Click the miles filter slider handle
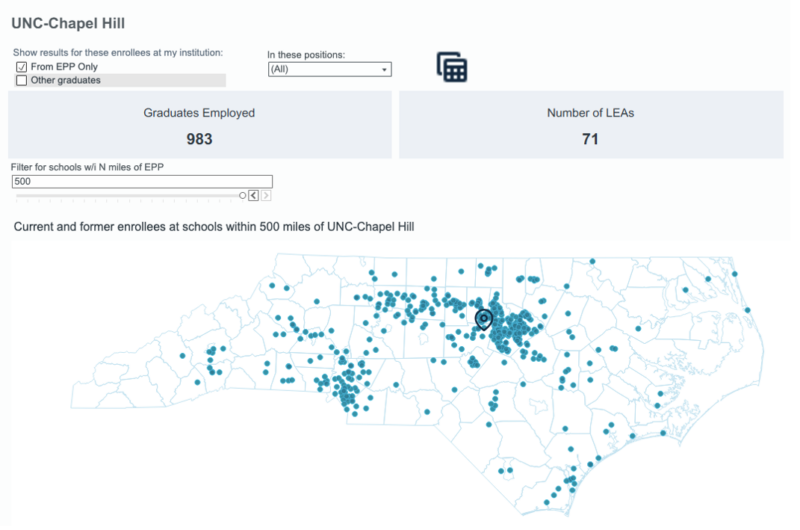 242,195
